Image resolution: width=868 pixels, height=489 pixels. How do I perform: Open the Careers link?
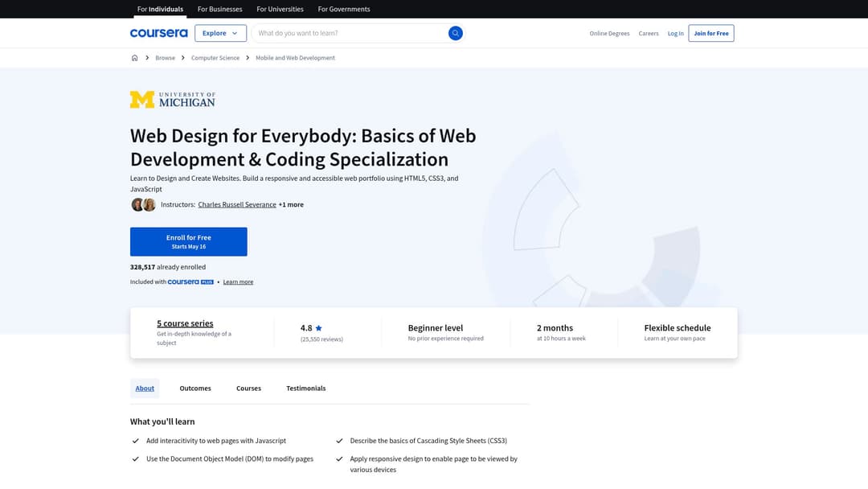point(649,33)
